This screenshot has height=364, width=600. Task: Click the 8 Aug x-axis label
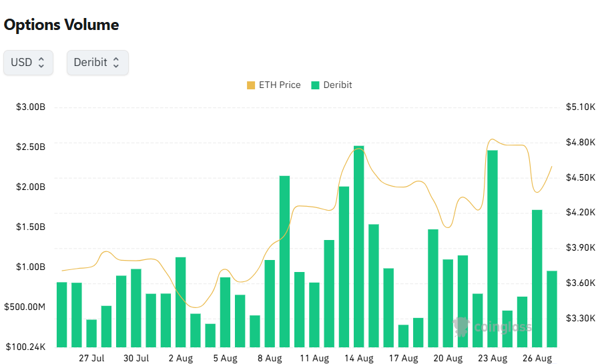pyautogui.click(x=270, y=358)
